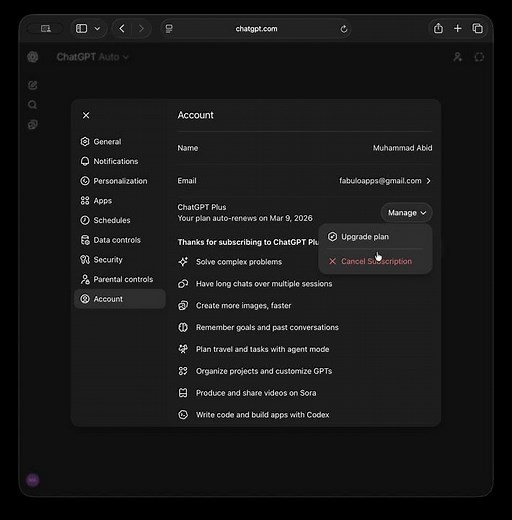Open the email address fabuloapps@gmail.com row chevron
The height and width of the screenshot is (520, 512).
[x=429, y=181]
